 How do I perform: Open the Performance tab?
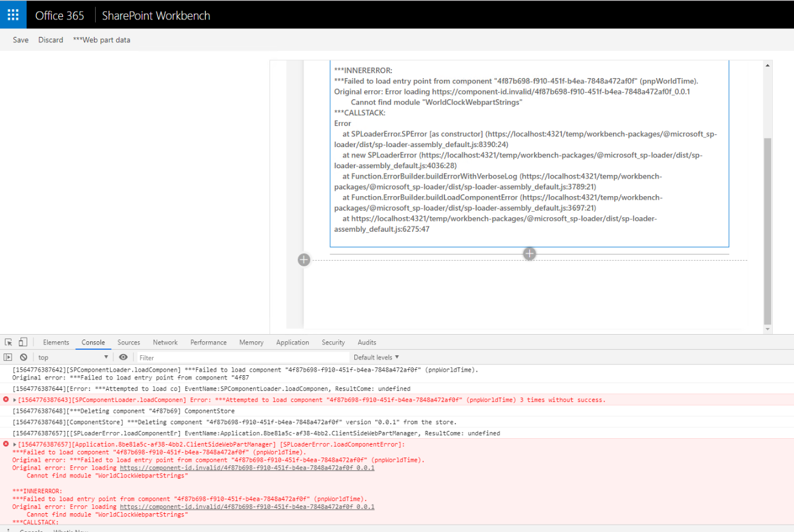208,343
